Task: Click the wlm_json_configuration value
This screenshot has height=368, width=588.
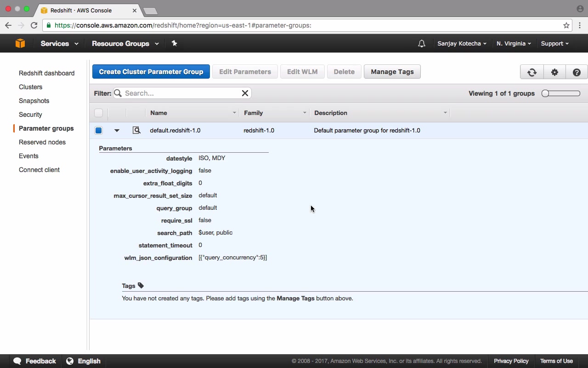Action: (x=233, y=258)
